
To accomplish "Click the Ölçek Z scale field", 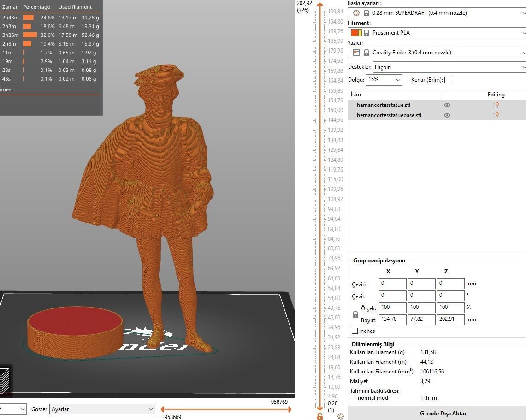I will click(450, 308).
